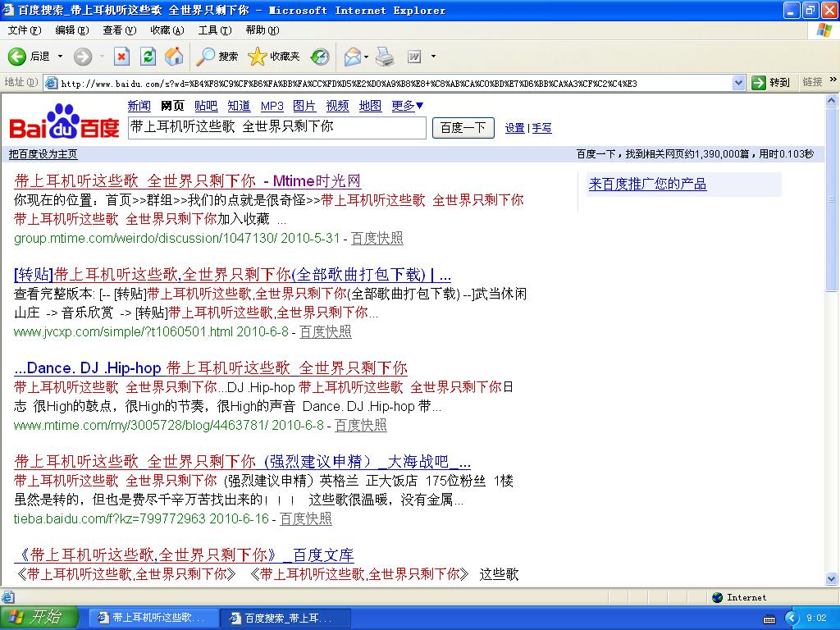Open 百度快照 for group.mtime.com result
The image size is (840, 630).
pyautogui.click(x=377, y=239)
